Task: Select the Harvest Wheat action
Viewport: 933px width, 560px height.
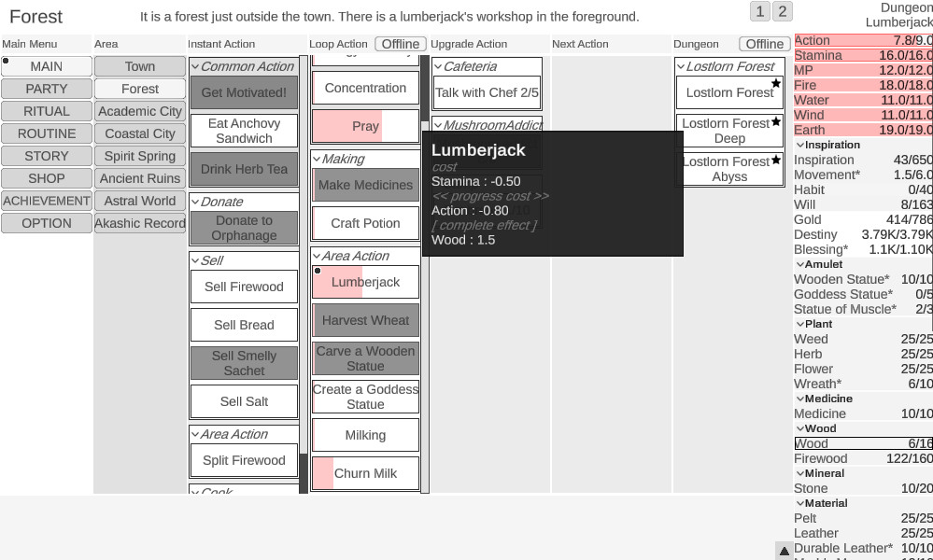Action: point(365,320)
